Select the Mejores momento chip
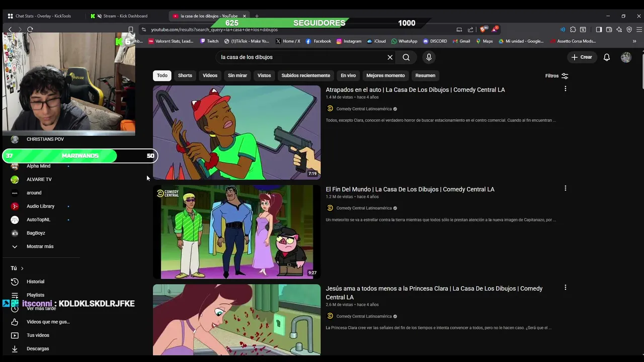644x362 pixels. click(x=385, y=75)
